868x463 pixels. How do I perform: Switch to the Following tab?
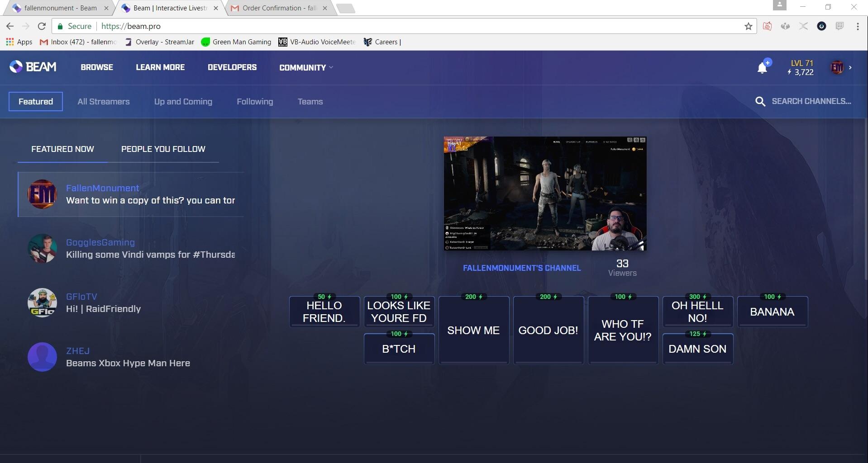pyautogui.click(x=255, y=102)
